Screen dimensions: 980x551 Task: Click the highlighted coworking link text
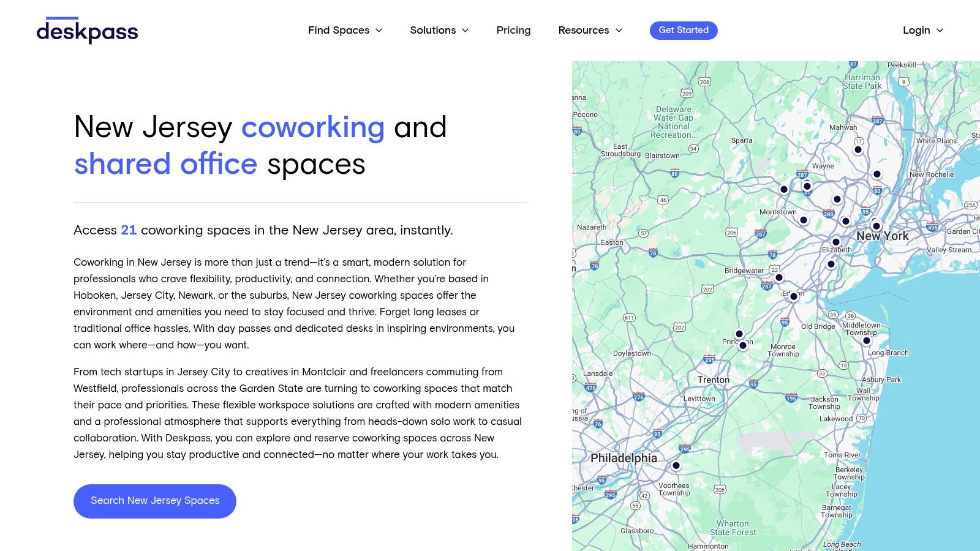click(x=313, y=127)
